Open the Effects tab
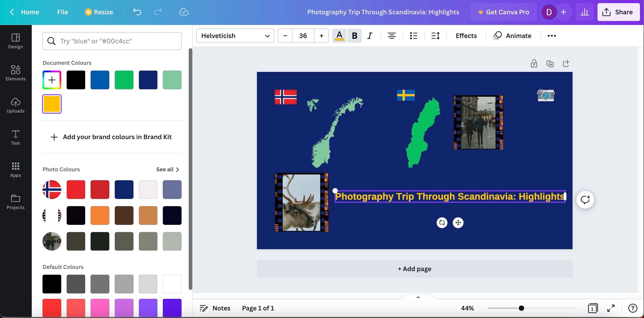 coord(466,36)
